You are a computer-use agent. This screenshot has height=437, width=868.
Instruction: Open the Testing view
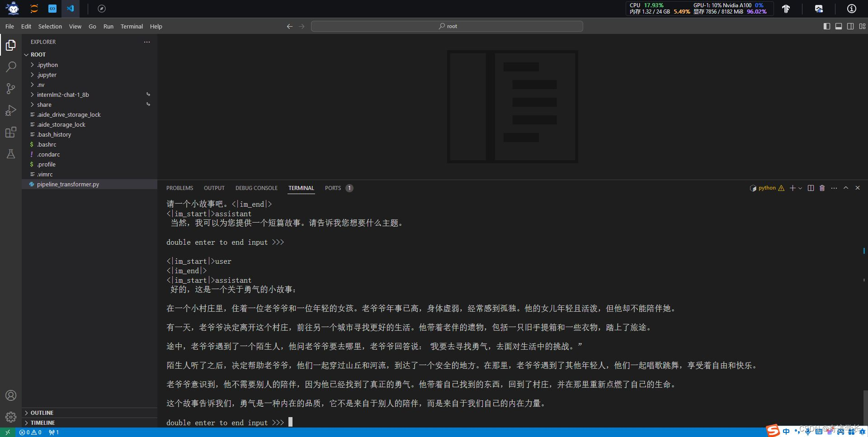pos(11,154)
